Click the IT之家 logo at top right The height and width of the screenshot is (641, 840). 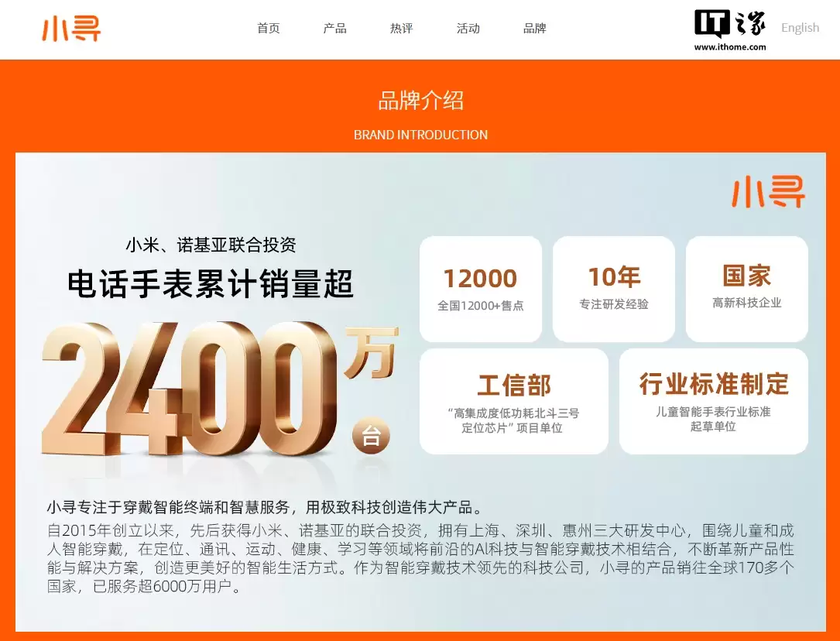[x=729, y=25]
